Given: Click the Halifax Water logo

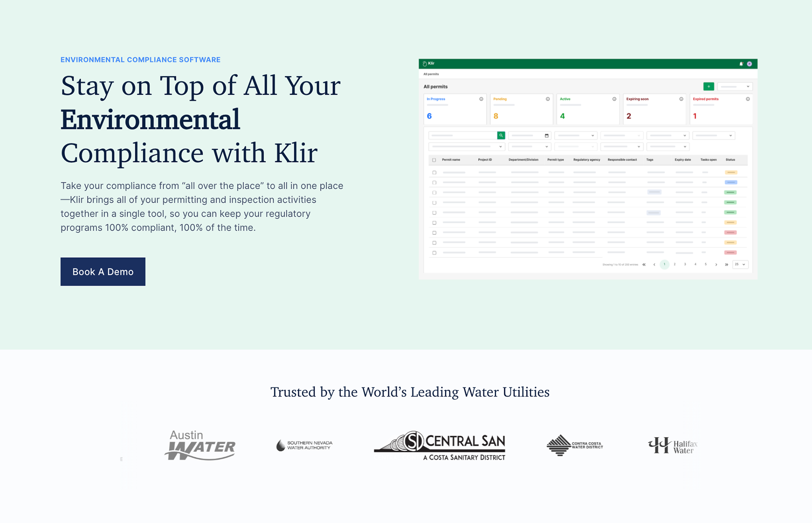Looking at the screenshot, I should pyautogui.click(x=673, y=445).
